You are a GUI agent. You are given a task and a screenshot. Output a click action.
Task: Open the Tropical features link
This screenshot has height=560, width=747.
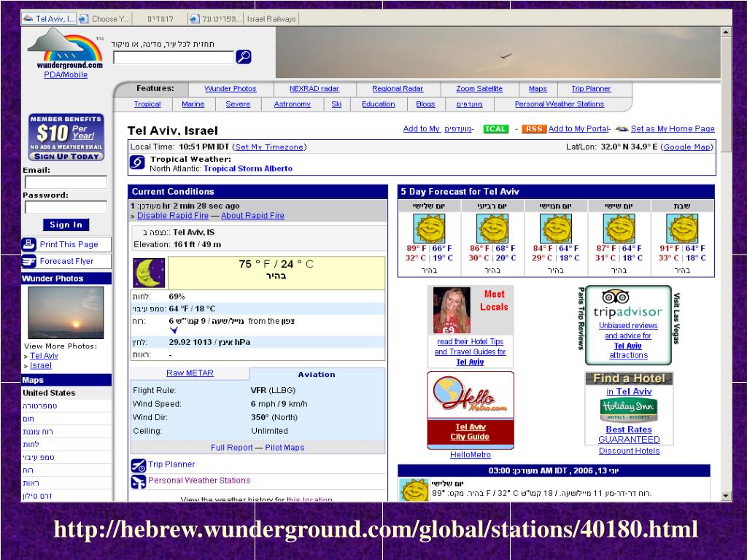coord(147,104)
